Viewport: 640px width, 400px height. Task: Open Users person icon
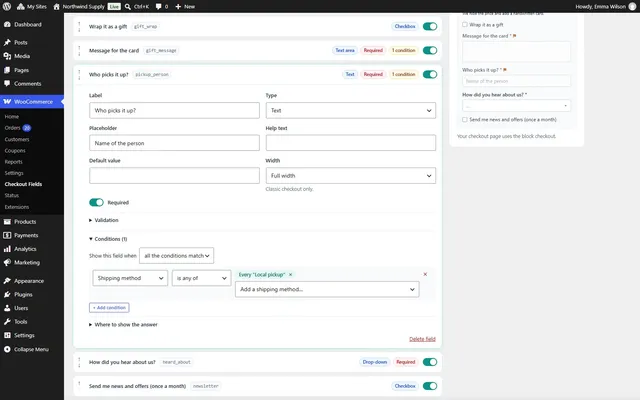(7, 308)
